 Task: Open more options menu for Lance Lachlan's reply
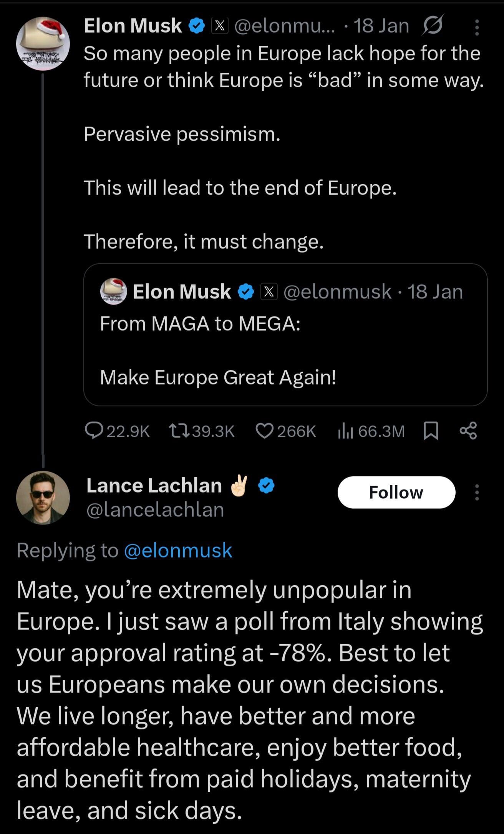(477, 492)
